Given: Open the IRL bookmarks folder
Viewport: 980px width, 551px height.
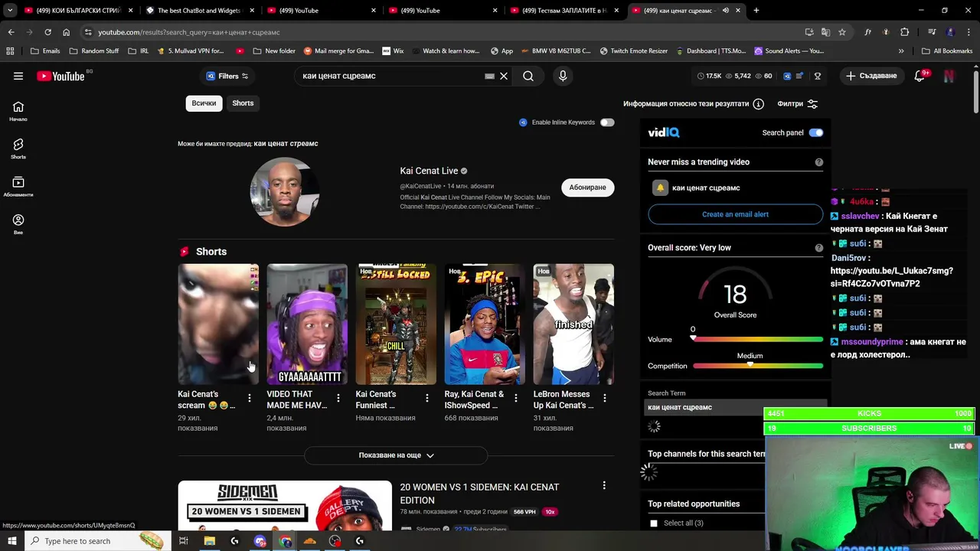Looking at the screenshot, I should [139, 51].
